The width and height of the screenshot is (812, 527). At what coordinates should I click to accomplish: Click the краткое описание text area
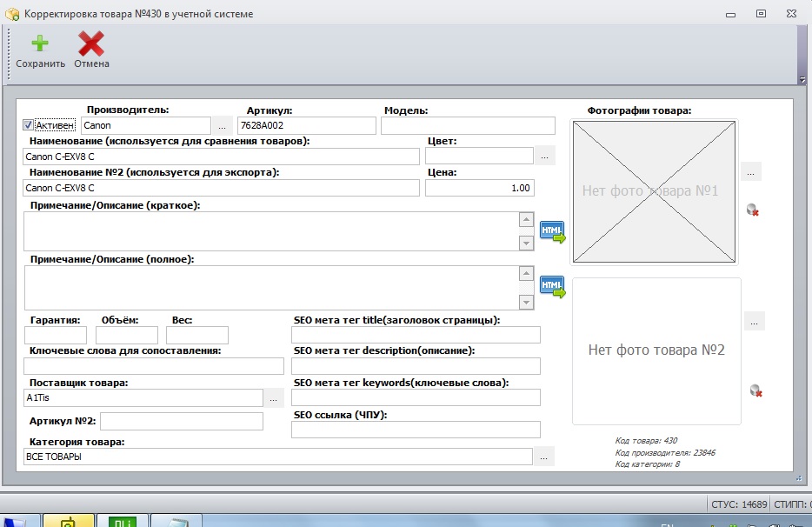(x=271, y=231)
